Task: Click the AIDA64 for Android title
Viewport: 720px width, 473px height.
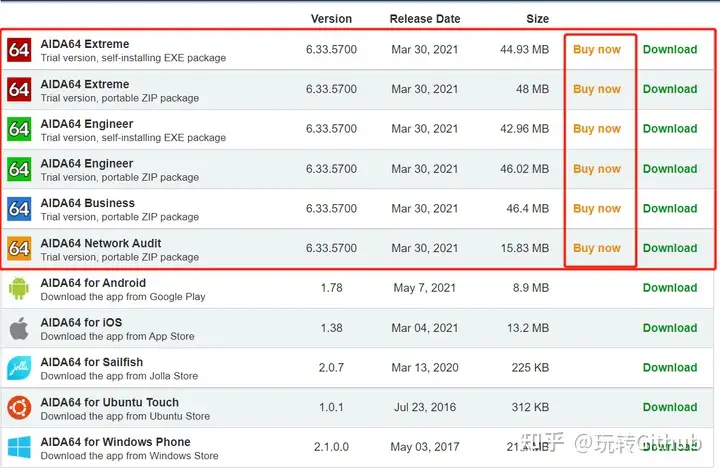Action: point(93,283)
